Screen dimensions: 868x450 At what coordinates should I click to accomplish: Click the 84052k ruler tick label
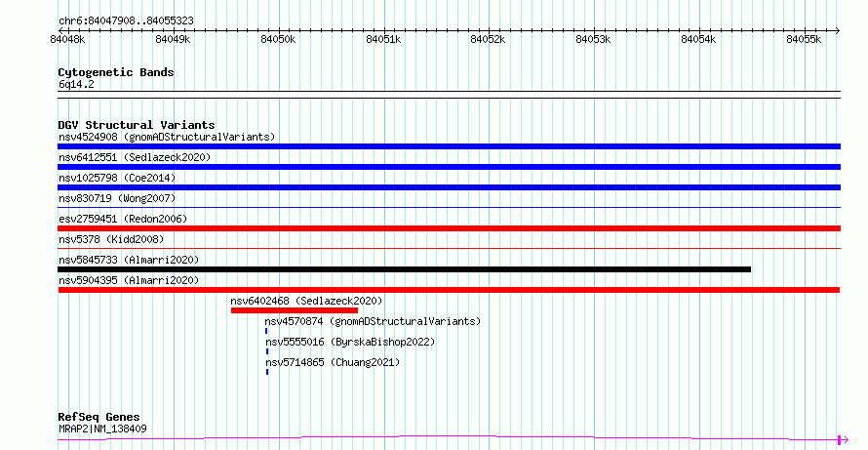pos(489,39)
